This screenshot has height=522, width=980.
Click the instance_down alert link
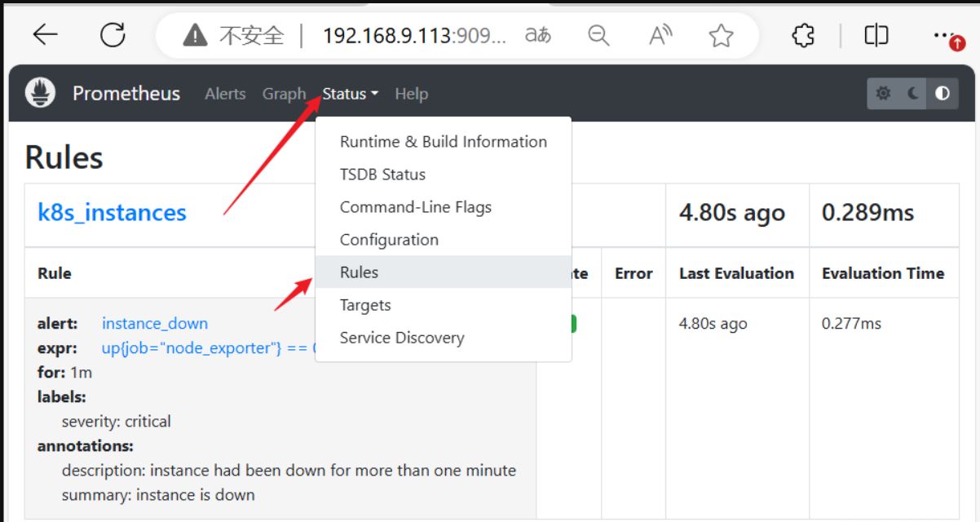(x=155, y=324)
